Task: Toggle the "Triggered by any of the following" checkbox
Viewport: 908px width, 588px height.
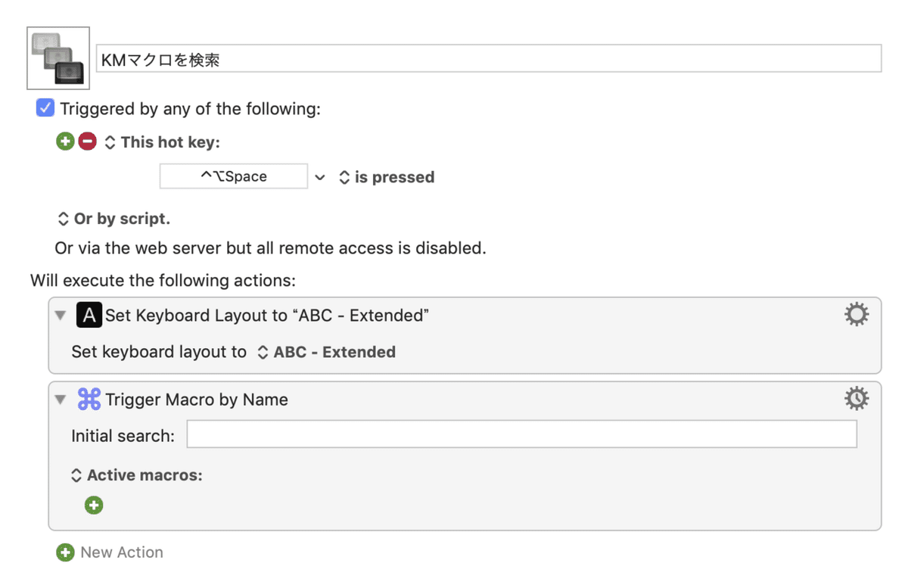Action: [45, 108]
